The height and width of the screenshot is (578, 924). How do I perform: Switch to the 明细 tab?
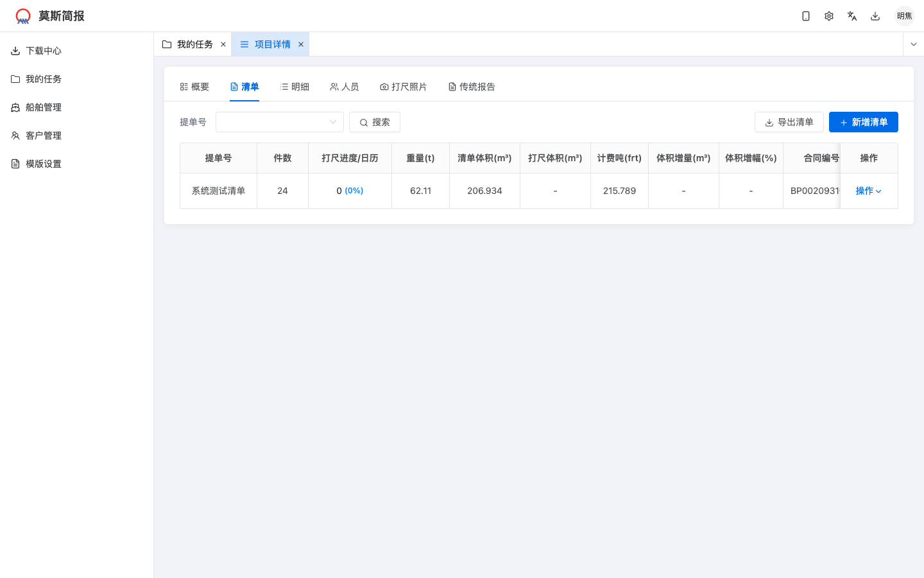pos(295,86)
